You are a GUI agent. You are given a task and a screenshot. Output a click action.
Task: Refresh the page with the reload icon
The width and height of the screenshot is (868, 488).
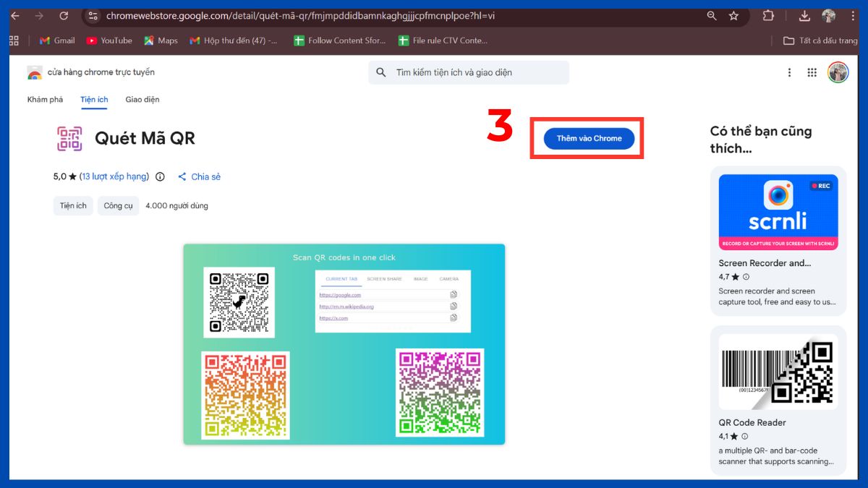point(64,15)
